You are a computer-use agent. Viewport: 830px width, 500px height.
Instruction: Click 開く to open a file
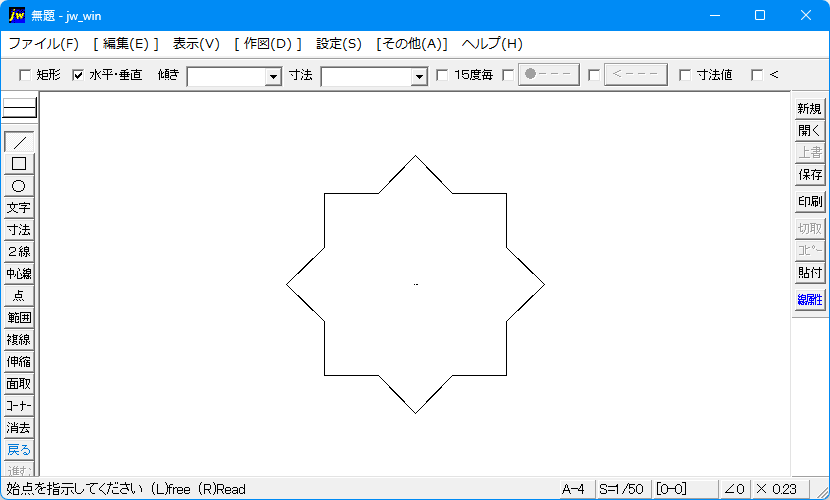tap(810, 131)
